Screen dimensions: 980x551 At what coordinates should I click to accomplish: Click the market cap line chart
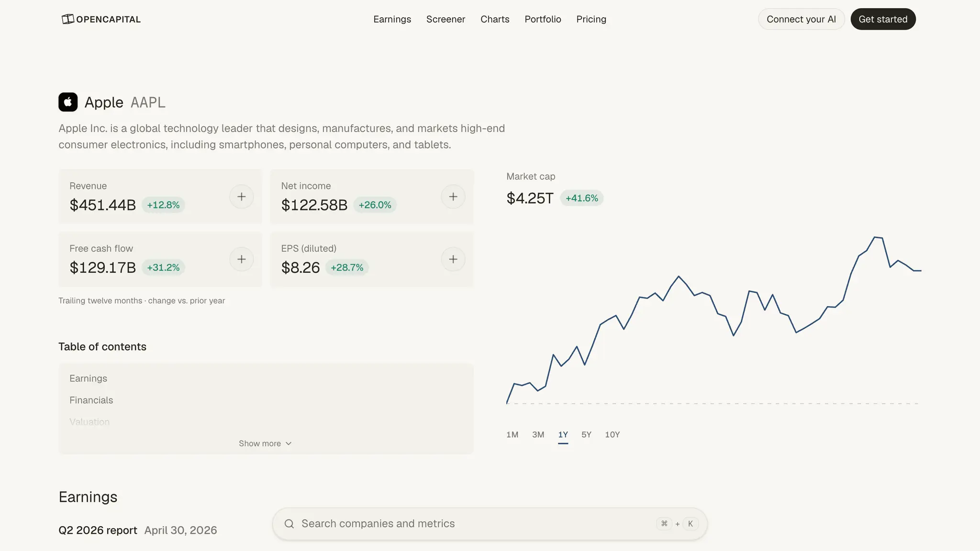[x=713, y=320]
